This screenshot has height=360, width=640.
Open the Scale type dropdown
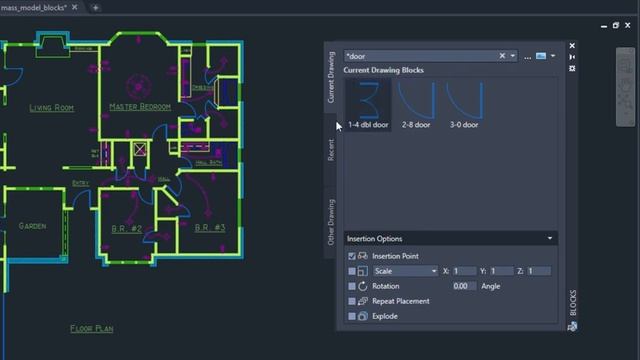pos(405,271)
